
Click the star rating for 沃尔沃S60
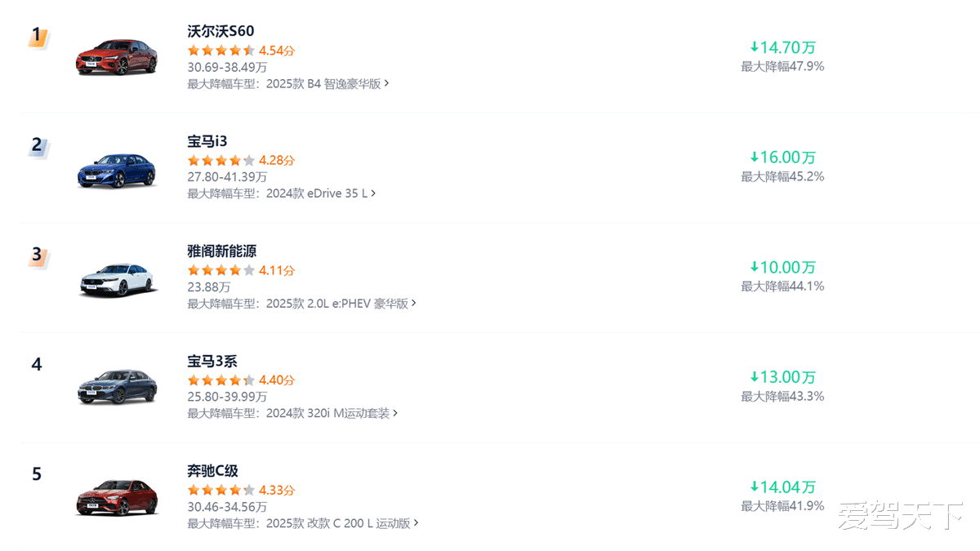coord(221,51)
